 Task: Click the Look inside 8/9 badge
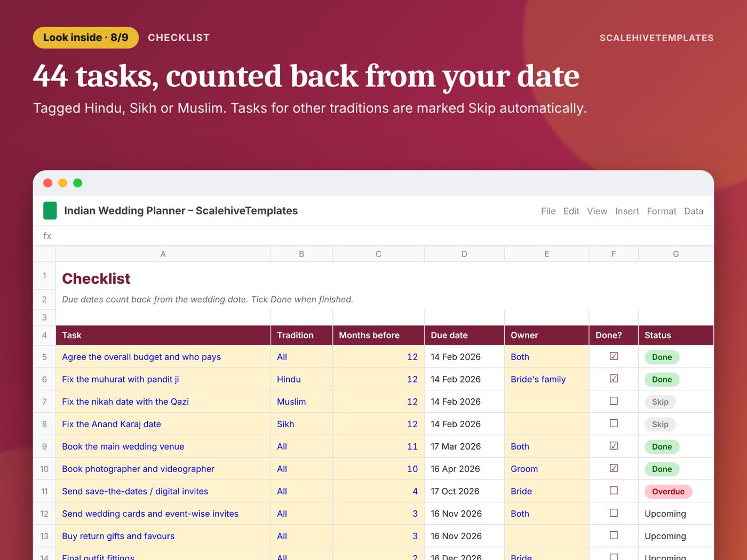click(86, 38)
